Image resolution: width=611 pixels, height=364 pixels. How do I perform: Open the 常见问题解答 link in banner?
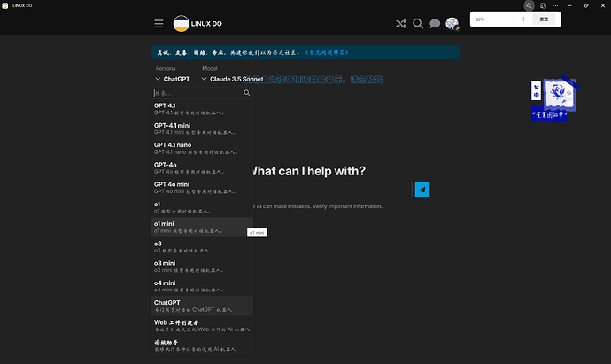point(327,52)
